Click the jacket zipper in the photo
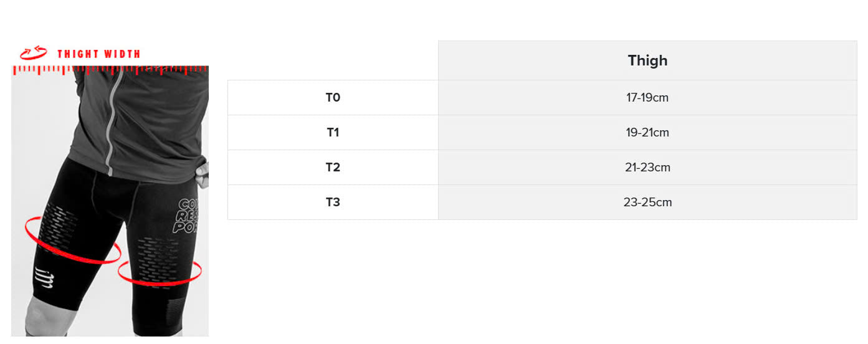This screenshot has height=344, width=868. coord(111,125)
